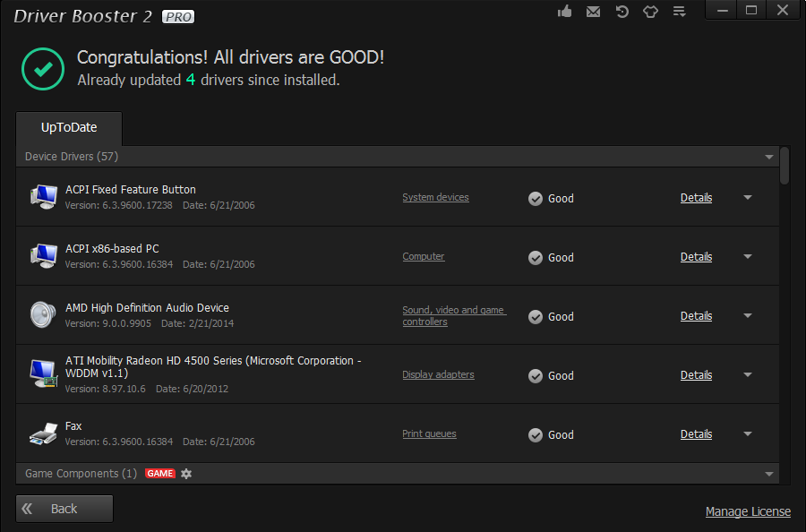Screen dimensions: 806x532
Task: Maximize the Driver Booster window
Action: coord(751,10)
